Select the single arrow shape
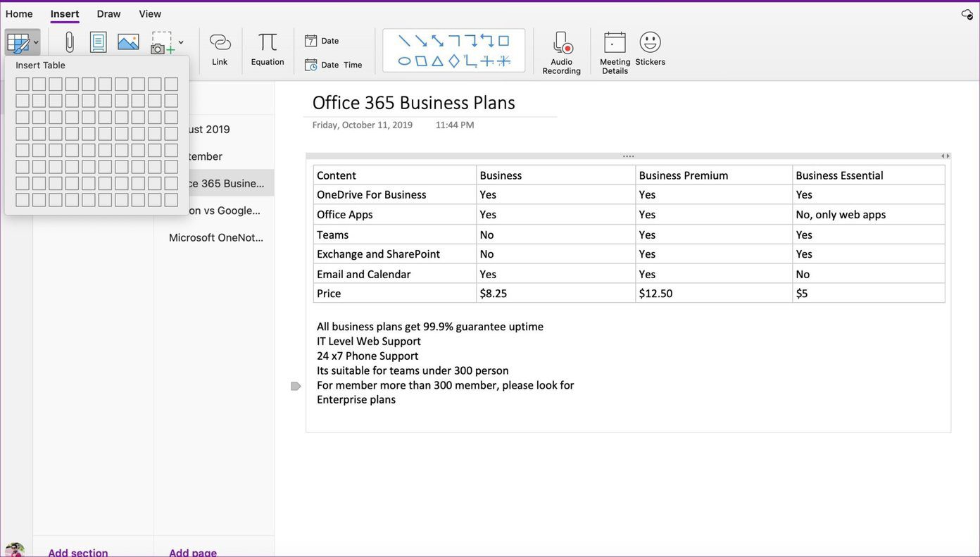 (421, 41)
